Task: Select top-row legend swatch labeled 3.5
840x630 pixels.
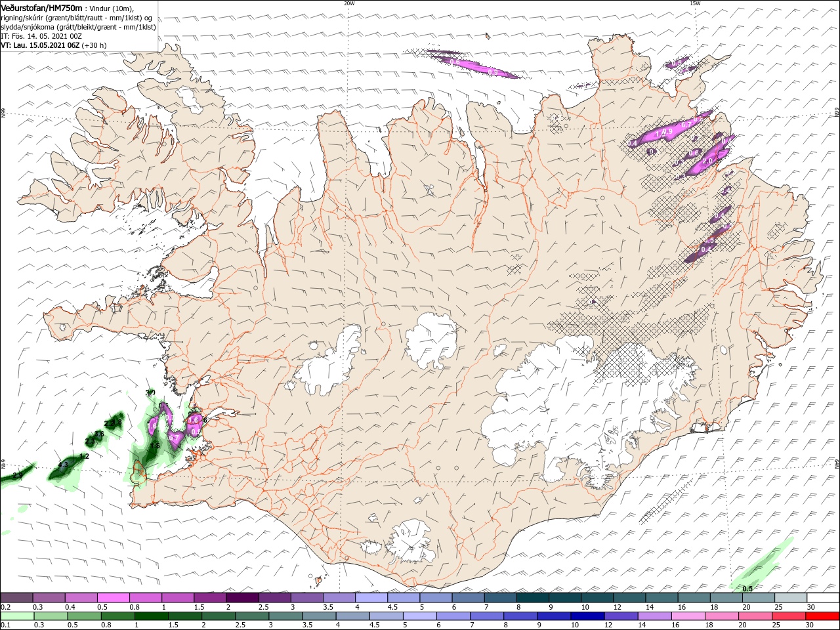Action: (339, 598)
